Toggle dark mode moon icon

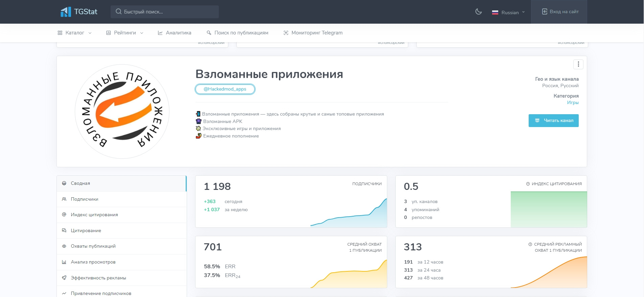coord(479,12)
